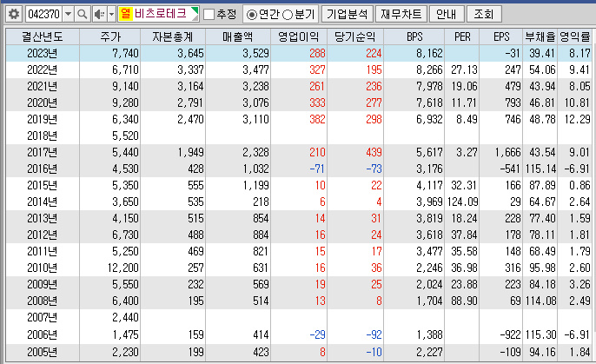Select the 연간 radio button
The width and height of the screenshot is (596, 364).
click(252, 15)
